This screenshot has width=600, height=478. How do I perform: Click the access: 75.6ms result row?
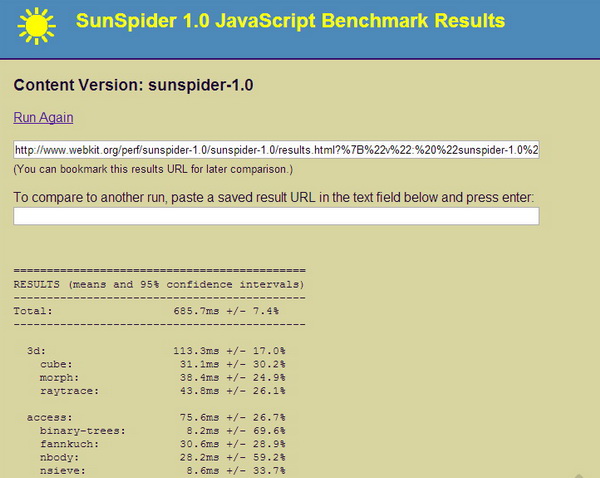[x=156, y=417]
